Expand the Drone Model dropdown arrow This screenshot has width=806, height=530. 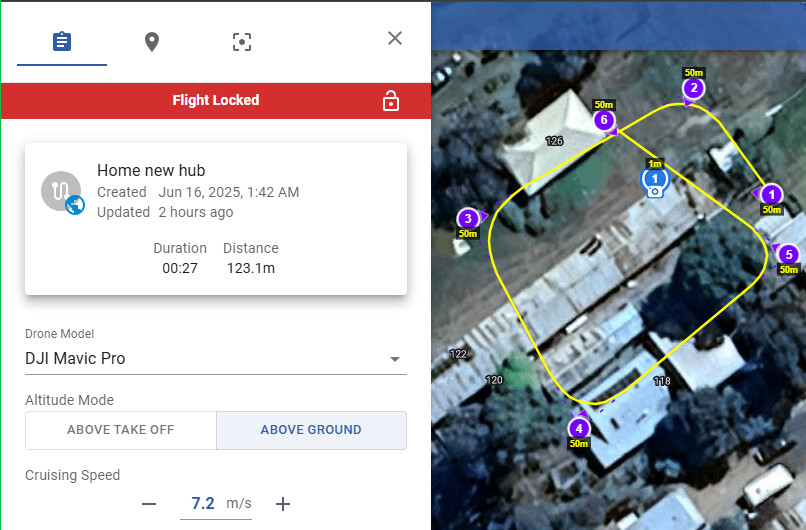pos(395,359)
